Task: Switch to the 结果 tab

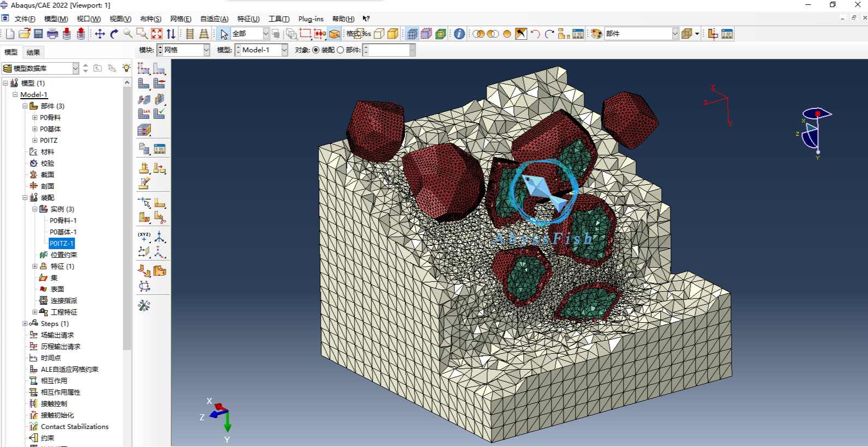Action: coord(33,52)
